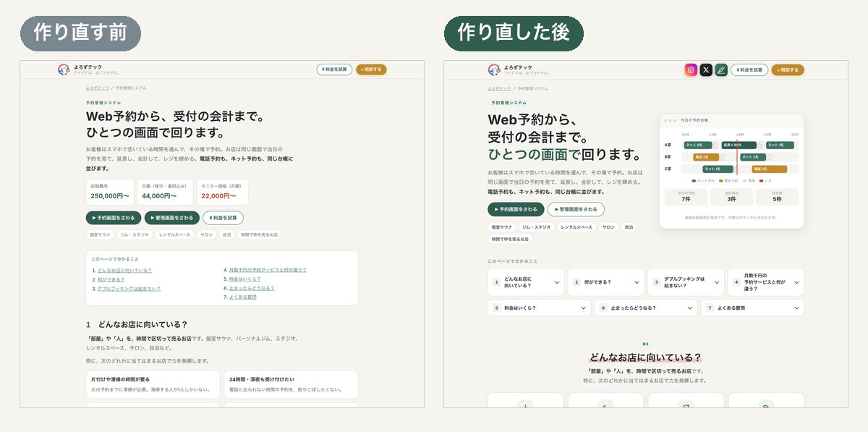
Task: Select the 時間で枠を売るお店 tag on the before page
Action: 260,234
